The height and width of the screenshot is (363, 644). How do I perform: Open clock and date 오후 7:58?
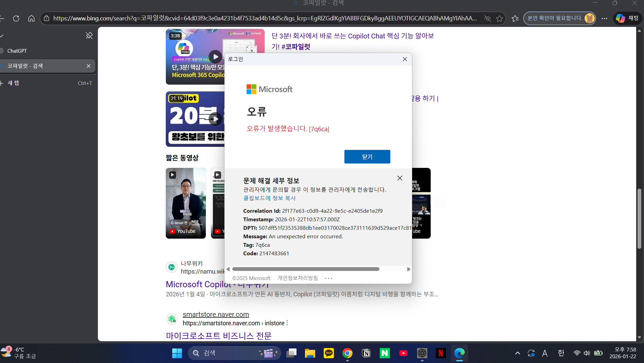(623, 353)
